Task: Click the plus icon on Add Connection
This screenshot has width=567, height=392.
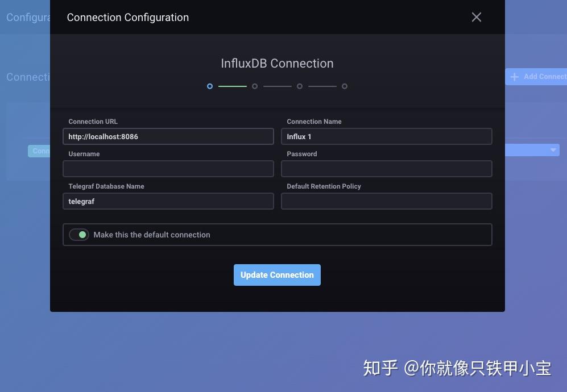Action: 515,77
